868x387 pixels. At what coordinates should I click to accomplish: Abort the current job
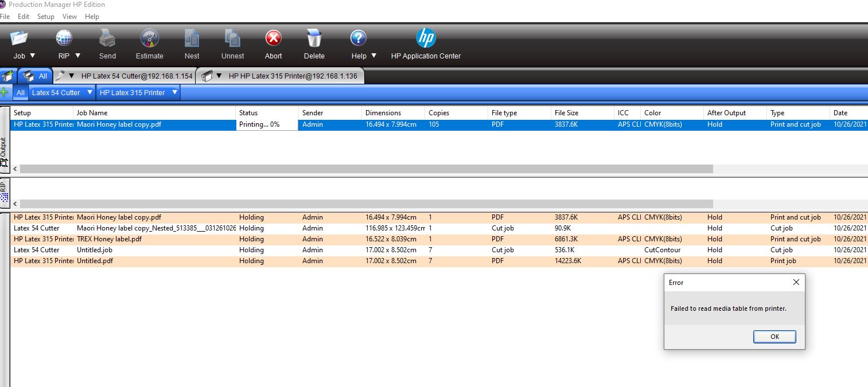[274, 38]
